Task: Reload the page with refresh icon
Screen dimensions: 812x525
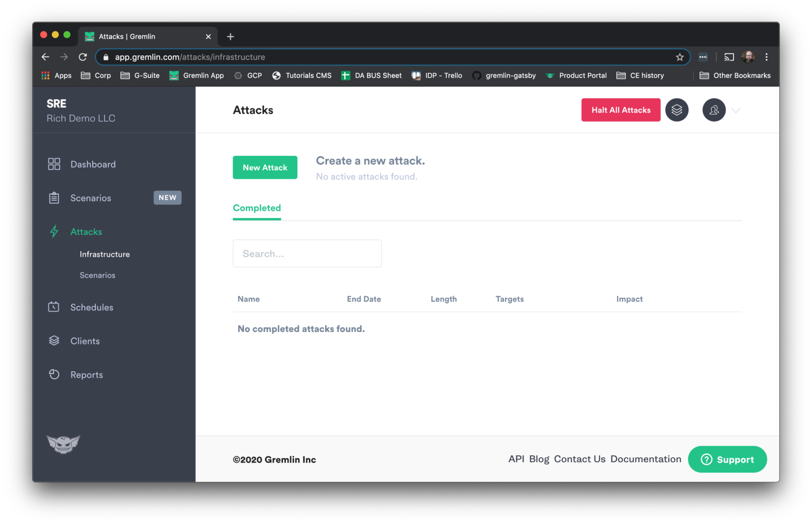Action: coord(83,57)
